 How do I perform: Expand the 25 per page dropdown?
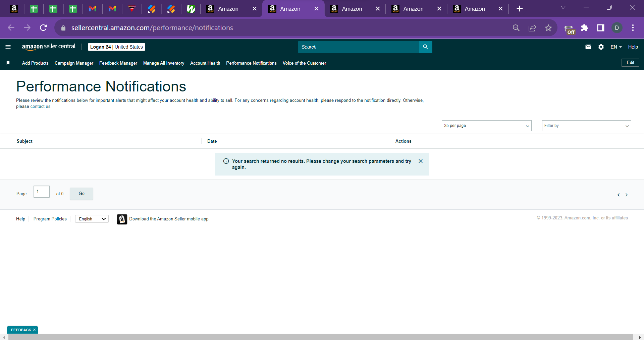tap(486, 126)
